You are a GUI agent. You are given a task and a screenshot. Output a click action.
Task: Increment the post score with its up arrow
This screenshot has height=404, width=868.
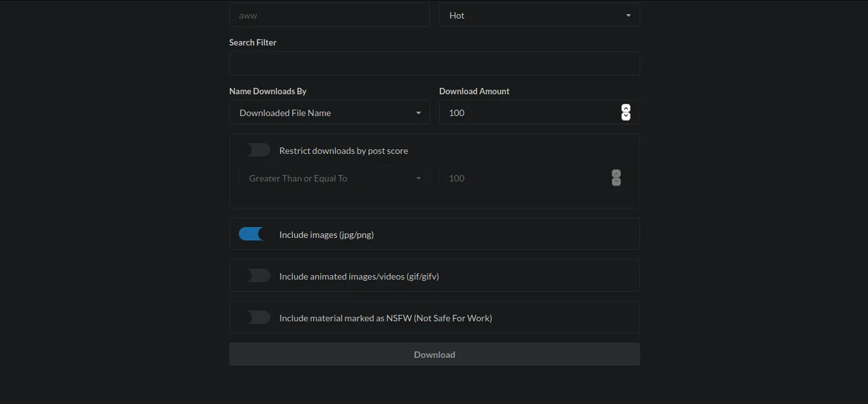[x=616, y=174]
